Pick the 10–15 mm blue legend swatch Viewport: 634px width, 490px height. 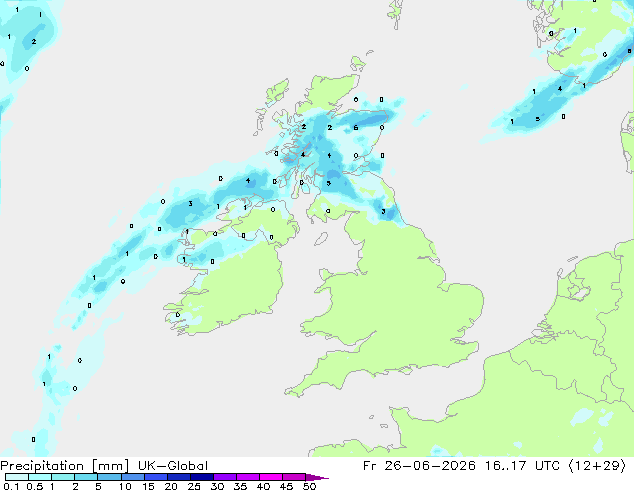133,477
